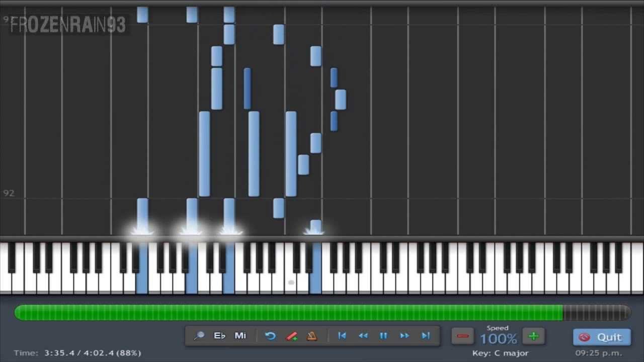Click the blue loop restart arrow icon
The image size is (644, 362).
(270, 336)
